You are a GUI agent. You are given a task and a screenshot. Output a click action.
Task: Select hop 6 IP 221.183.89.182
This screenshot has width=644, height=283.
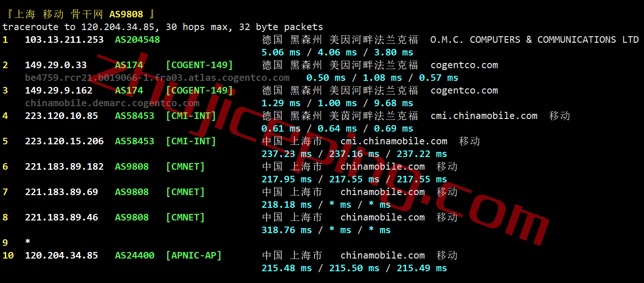[64, 166]
